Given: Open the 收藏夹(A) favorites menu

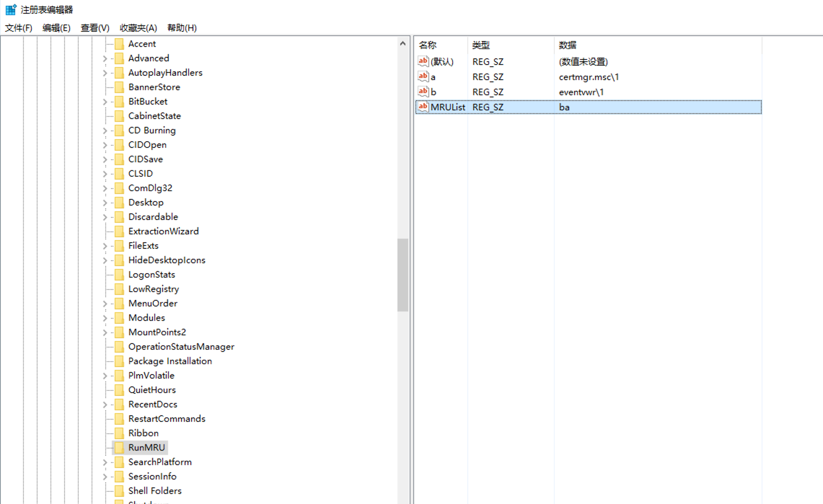Looking at the screenshot, I should click(x=138, y=28).
